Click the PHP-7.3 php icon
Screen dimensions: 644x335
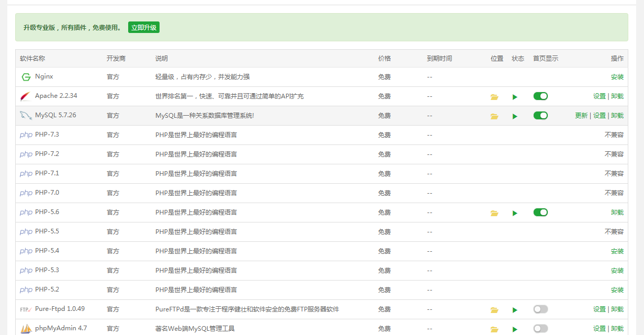[x=26, y=135]
